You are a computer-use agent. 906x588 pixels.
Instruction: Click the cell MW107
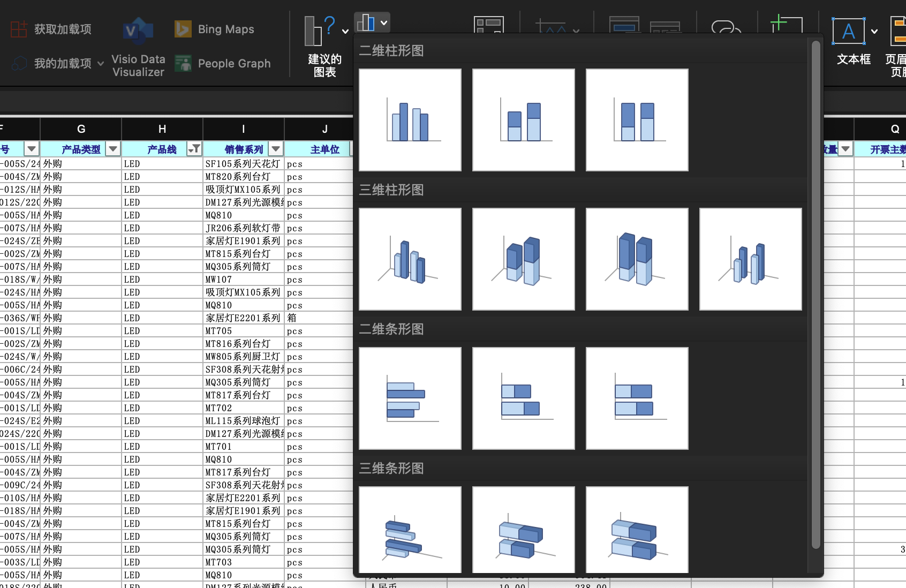tap(244, 280)
